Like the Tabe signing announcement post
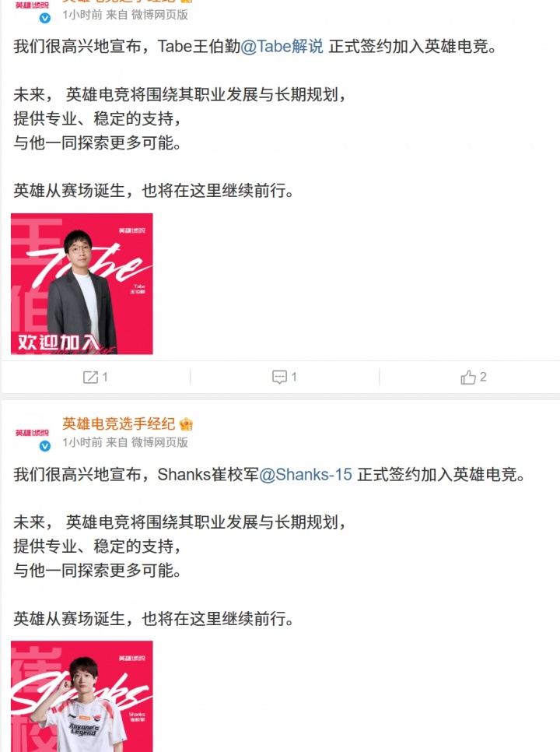560x752 pixels. 473,377
